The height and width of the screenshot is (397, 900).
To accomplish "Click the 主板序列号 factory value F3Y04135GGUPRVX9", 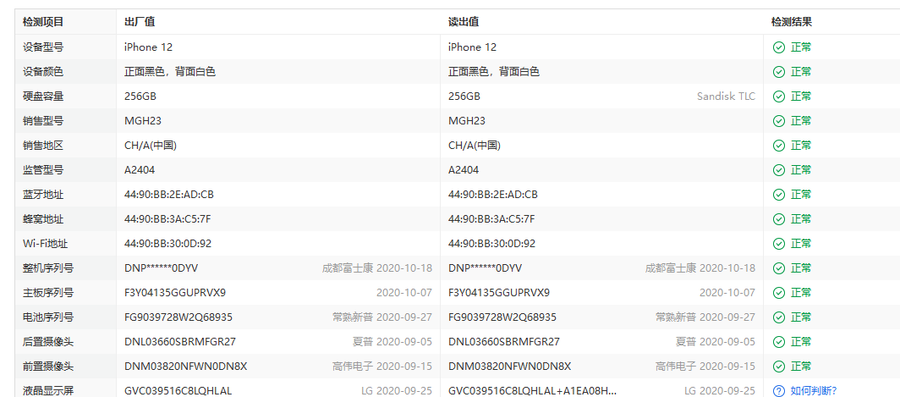I will click(175, 293).
